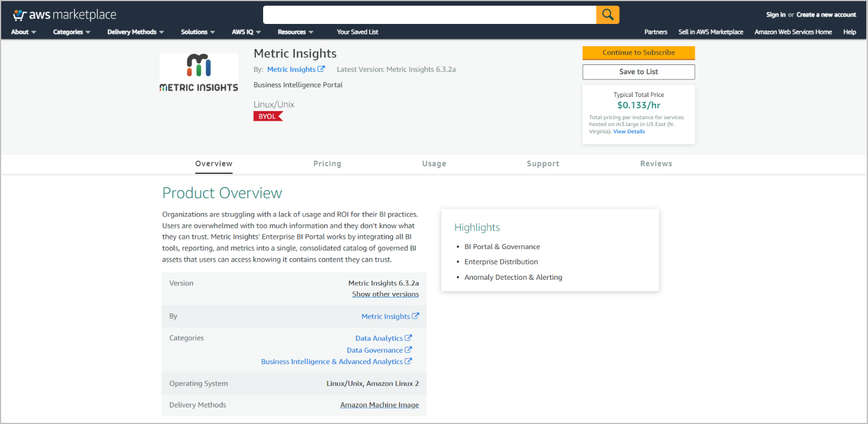Viewport: 868px width, 424px height.
Task: Open Sell in AWS Marketplace
Action: pos(711,32)
